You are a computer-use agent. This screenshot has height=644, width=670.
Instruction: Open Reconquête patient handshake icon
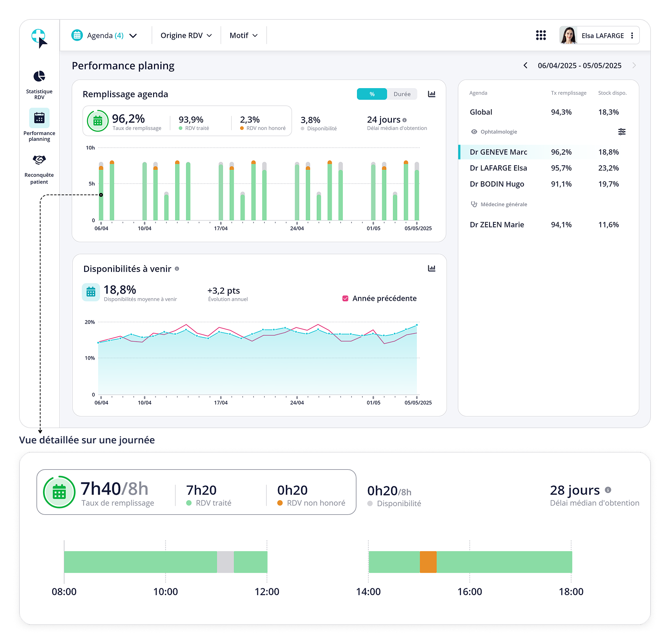click(x=39, y=159)
